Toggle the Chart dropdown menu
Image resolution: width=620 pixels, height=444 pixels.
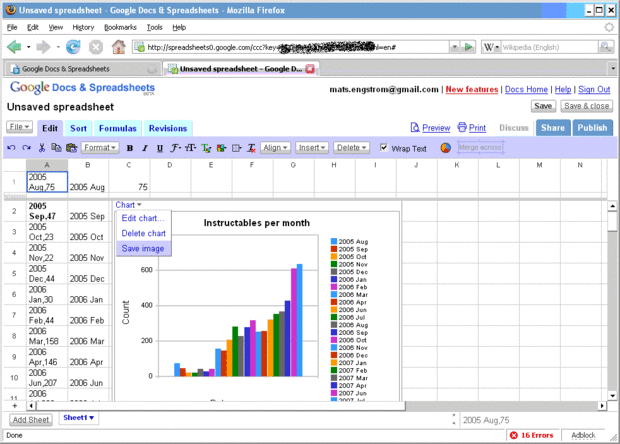128,205
